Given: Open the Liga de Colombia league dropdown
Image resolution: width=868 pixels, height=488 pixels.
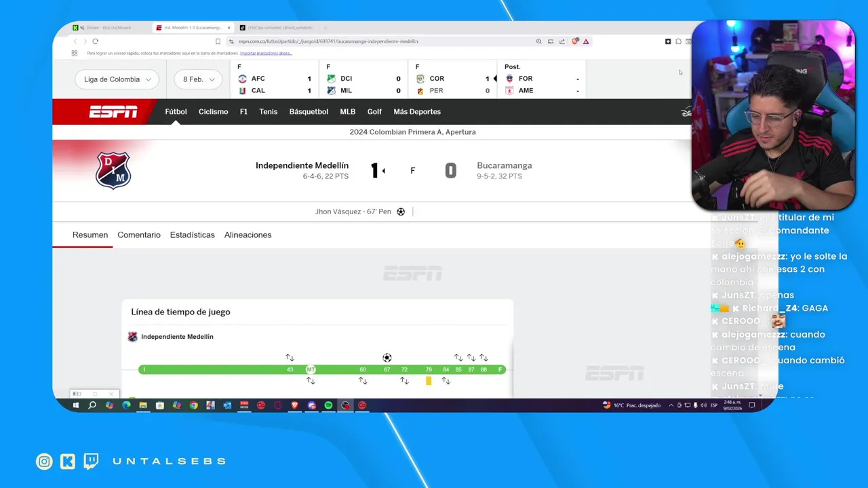Looking at the screenshot, I should (x=117, y=79).
